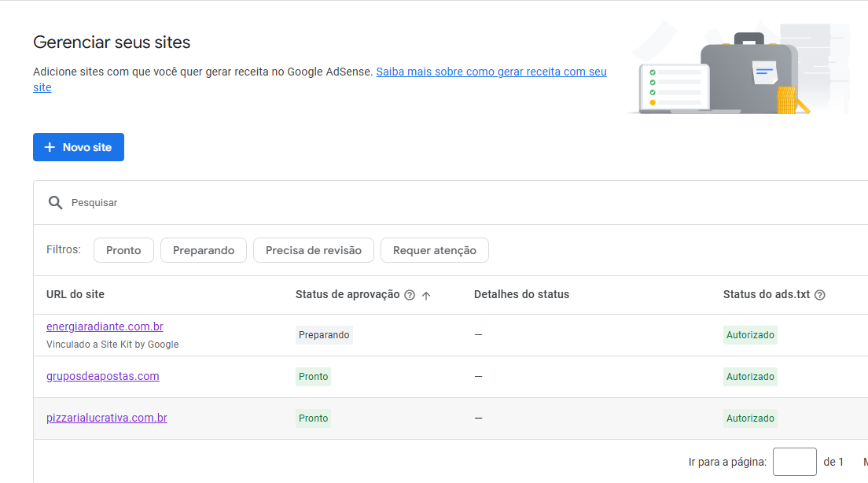Click the search magnifier icon
The width and height of the screenshot is (868, 483).
(55, 203)
